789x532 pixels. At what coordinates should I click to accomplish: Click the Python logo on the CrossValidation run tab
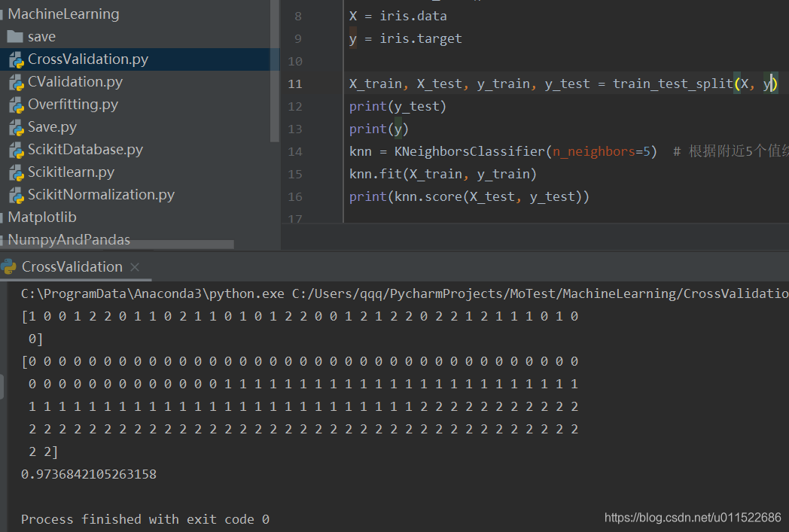tap(9, 266)
